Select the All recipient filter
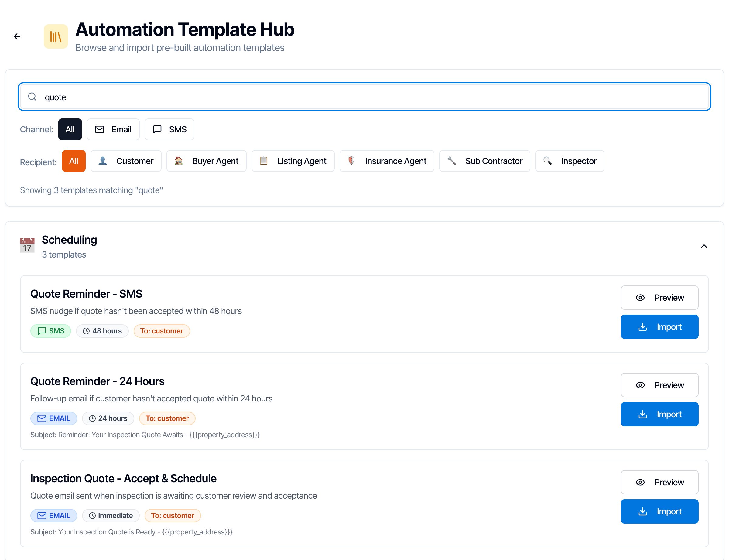Image resolution: width=729 pixels, height=560 pixels. coord(74,161)
